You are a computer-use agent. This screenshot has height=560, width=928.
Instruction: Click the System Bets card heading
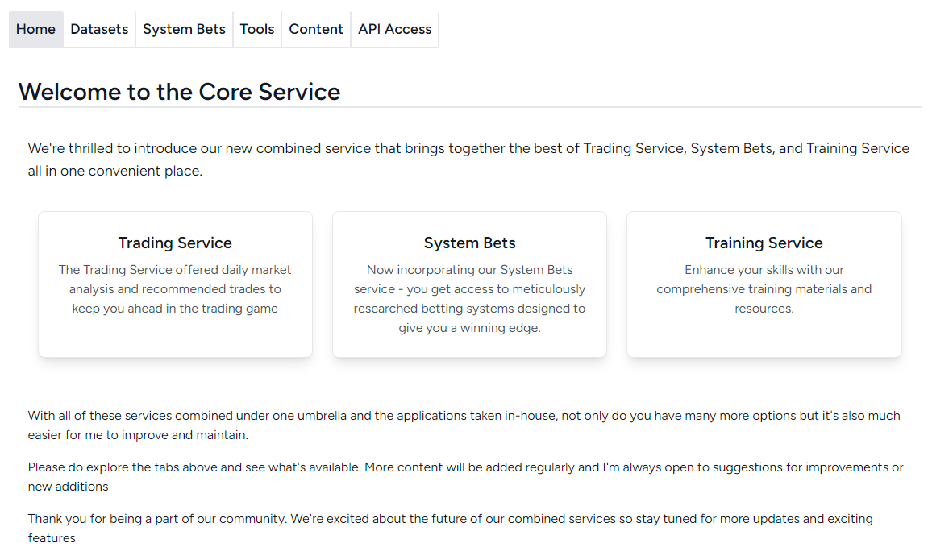(469, 243)
